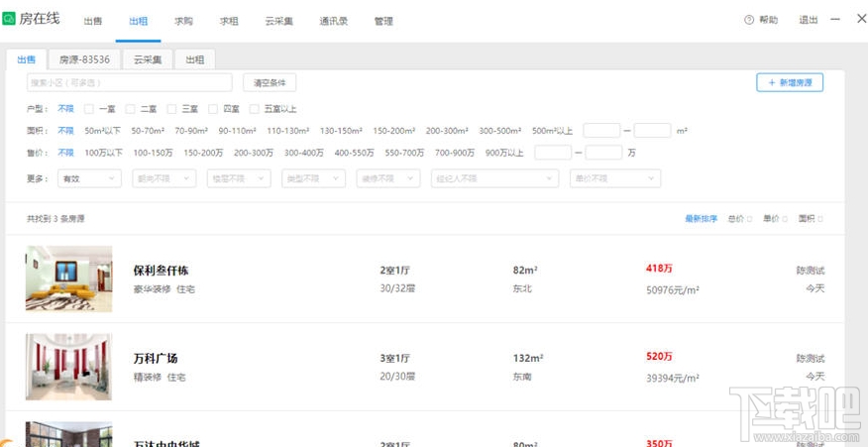Sort listings by 面积
This screenshot has height=447, width=868.
(x=811, y=219)
